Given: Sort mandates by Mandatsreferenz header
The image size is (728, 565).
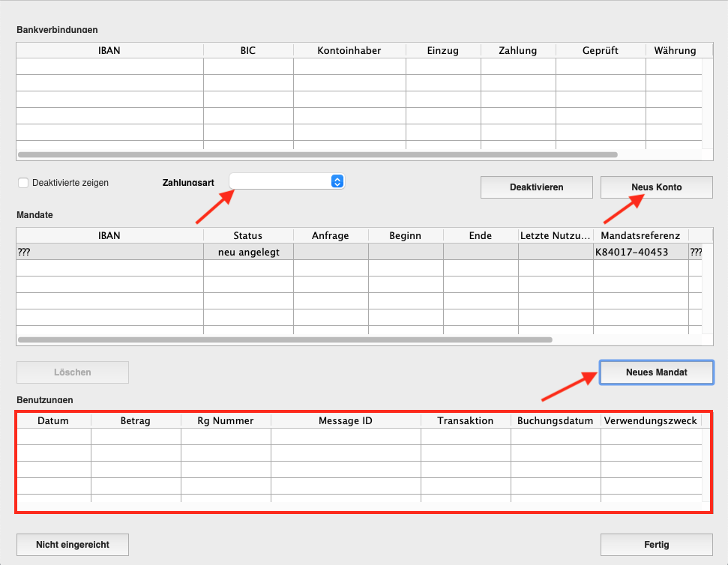Looking at the screenshot, I should click(640, 235).
